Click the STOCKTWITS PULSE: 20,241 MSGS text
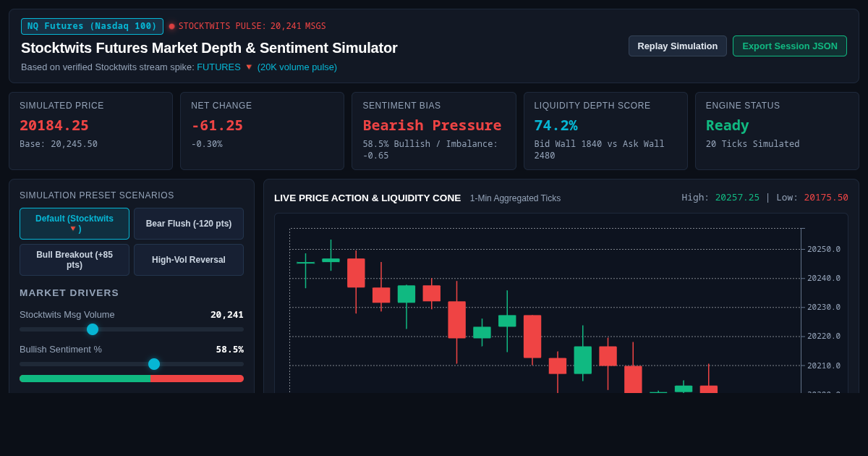Screen dimensions: 868x456 tap(252, 26)
